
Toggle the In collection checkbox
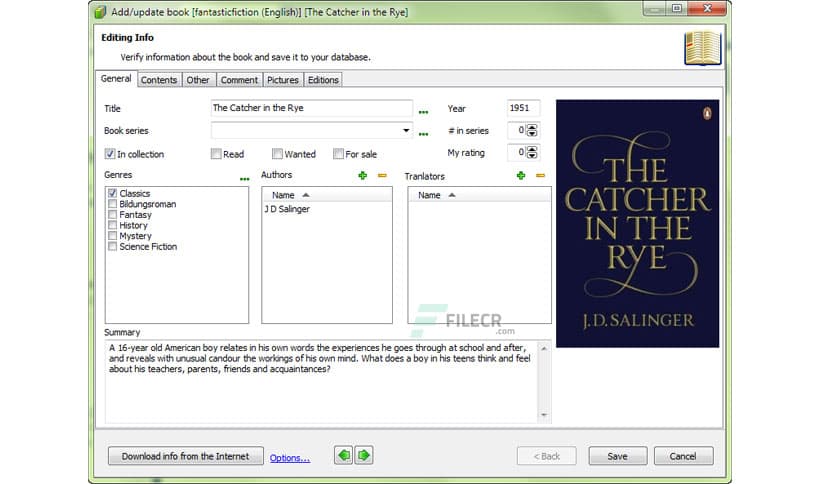pos(110,154)
